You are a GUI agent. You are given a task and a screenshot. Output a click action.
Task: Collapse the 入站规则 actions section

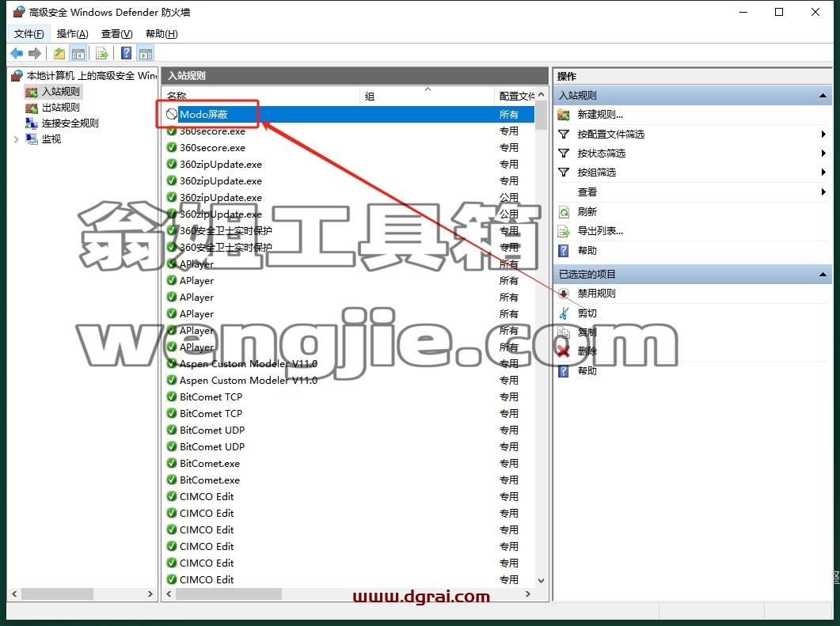pyautogui.click(x=823, y=96)
